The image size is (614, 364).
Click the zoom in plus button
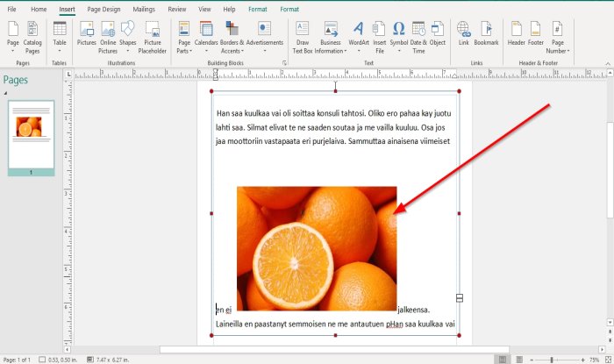(582, 360)
